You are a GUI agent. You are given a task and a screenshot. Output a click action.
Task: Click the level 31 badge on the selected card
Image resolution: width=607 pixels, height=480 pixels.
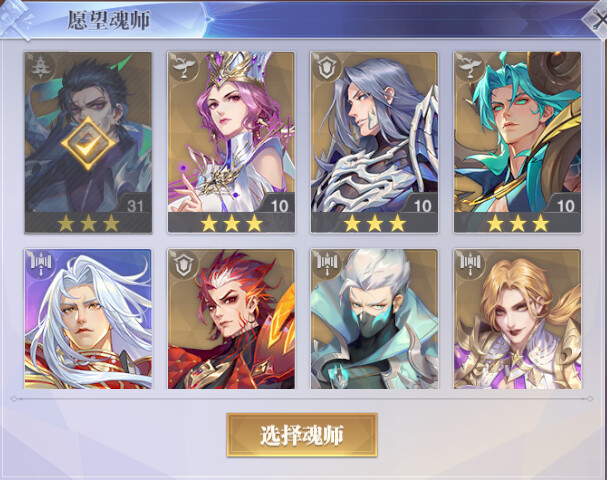[135, 205]
